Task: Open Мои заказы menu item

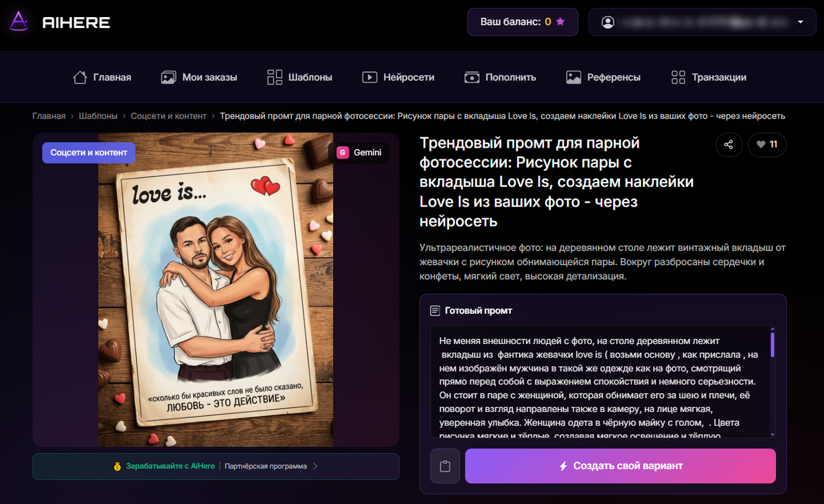Action: pos(199,77)
